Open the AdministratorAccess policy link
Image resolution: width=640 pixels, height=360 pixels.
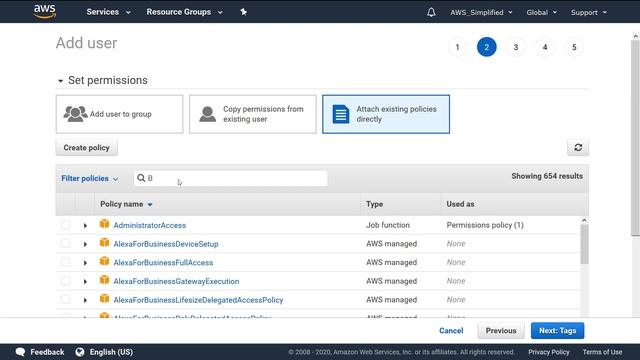(150, 225)
